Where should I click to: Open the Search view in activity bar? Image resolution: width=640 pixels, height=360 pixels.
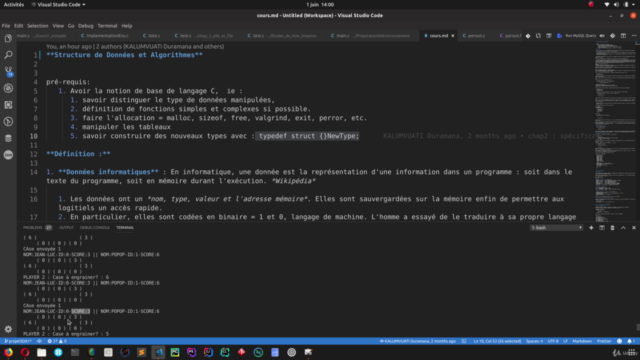tap(8, 55)
